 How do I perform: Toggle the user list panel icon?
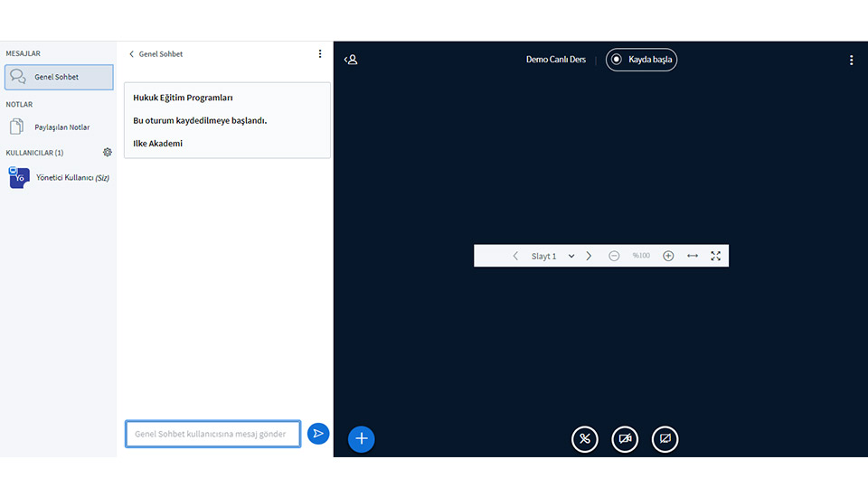351,60
